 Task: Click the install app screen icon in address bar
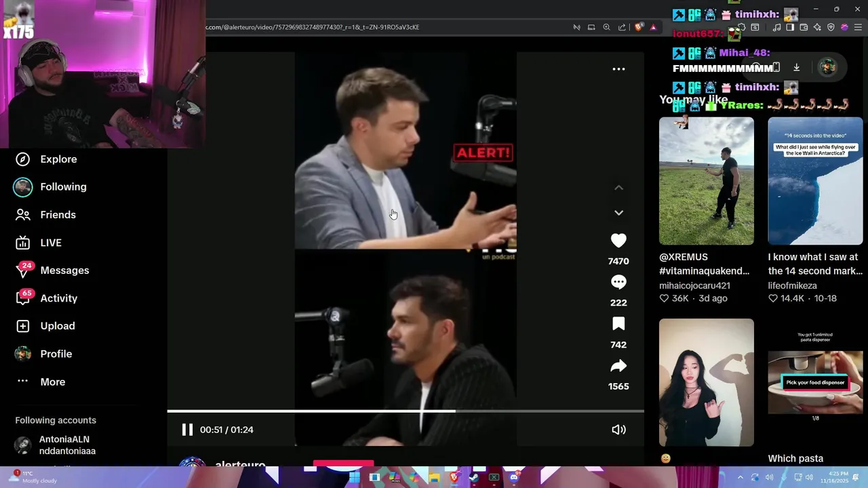point(591,27)
